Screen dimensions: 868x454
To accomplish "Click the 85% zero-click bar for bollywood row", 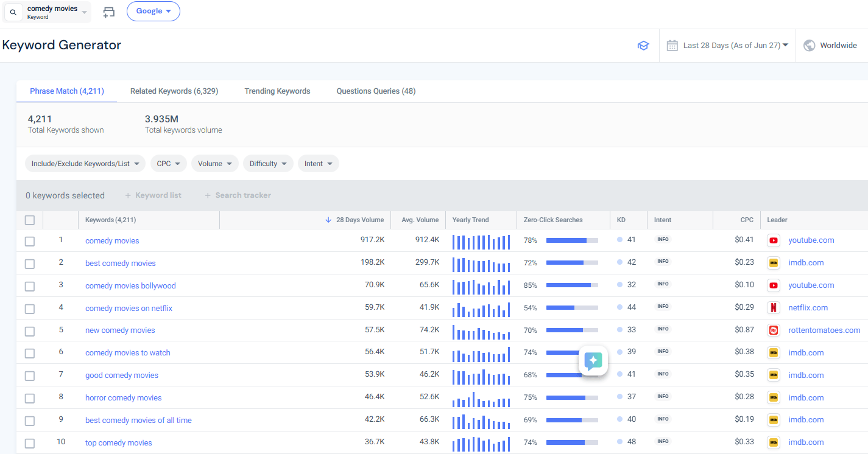I will 572,285.
